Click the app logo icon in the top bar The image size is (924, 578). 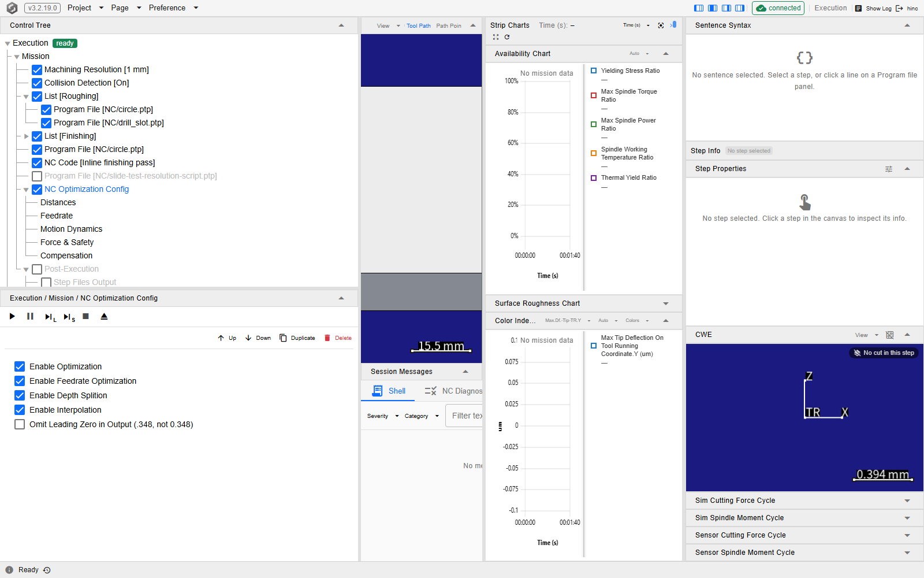coord(12,8)
